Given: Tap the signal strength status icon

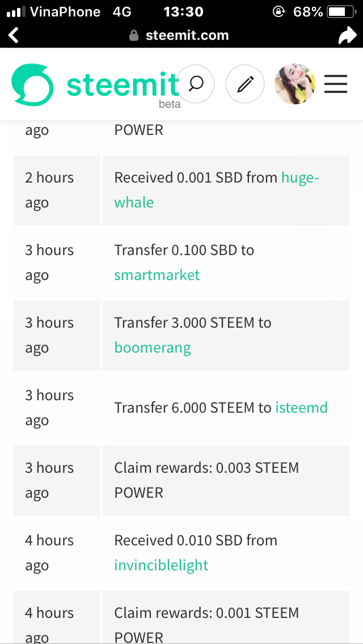Looking at the screenshot, I should (16, 12).
